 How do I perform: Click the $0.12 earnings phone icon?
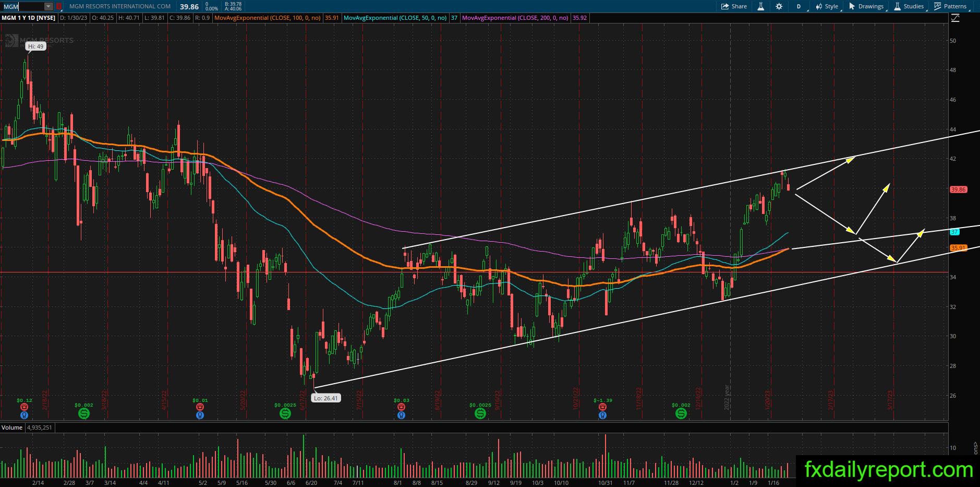[24, 407]
